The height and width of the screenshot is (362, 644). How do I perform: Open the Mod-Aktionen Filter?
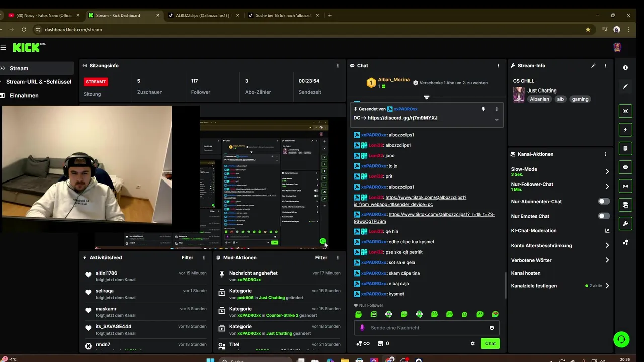click(321, 258)
